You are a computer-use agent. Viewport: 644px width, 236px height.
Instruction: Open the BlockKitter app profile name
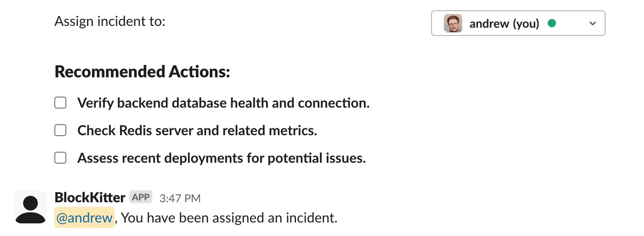point(90,197)
